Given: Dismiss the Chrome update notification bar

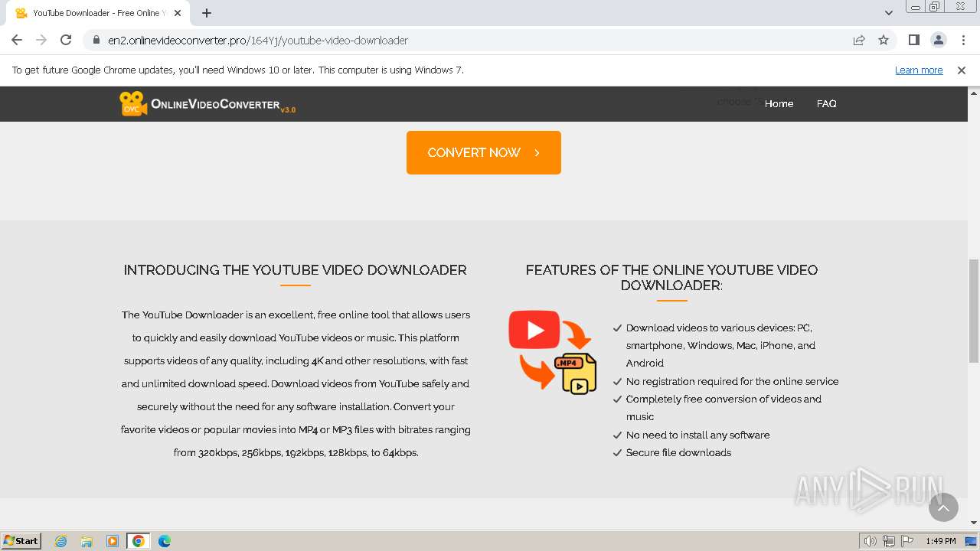Looking at the screenshot, I should click(x=962, y=70).
